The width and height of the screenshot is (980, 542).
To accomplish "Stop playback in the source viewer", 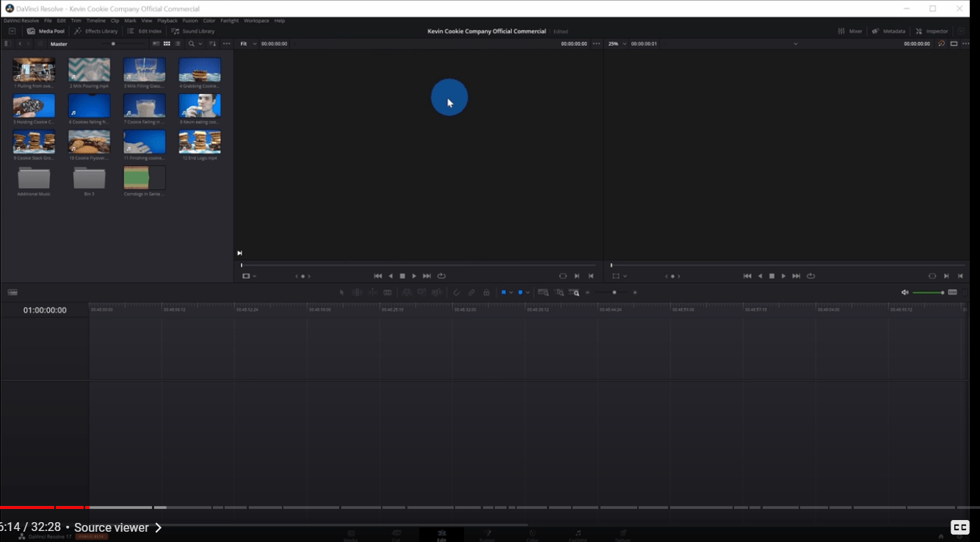I will 402,276.
